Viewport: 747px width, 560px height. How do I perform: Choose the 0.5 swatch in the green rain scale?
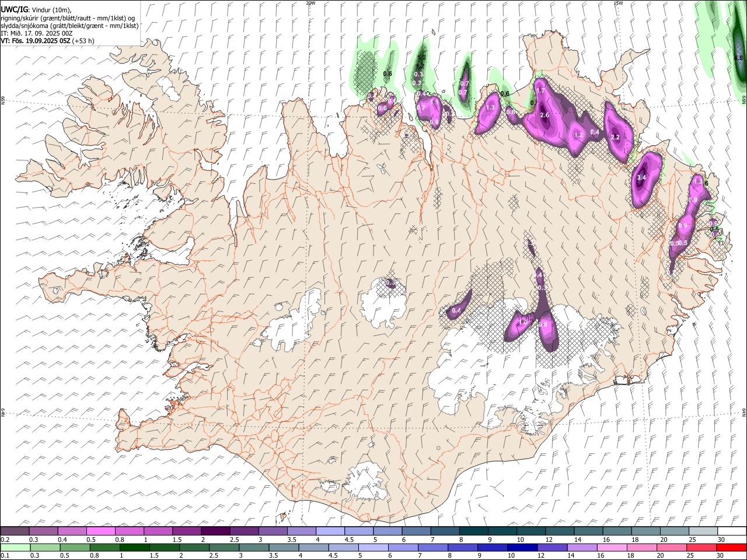click(x=75, y=547)
